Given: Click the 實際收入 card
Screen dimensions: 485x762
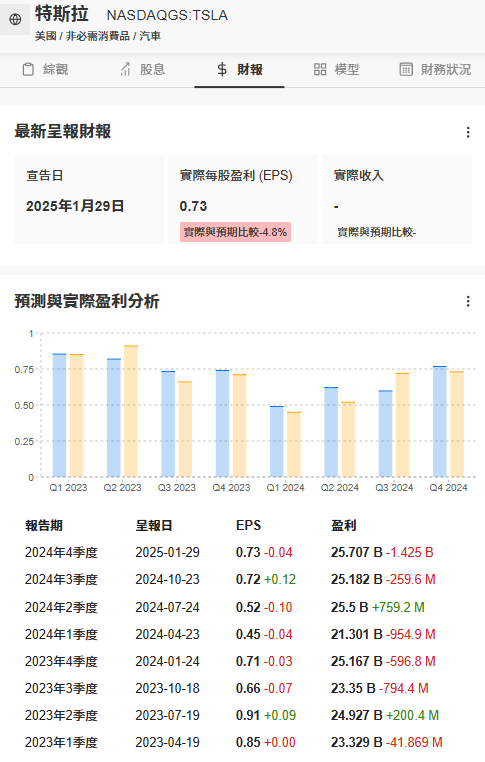Looking at the screenshot, I should [397, 199].
